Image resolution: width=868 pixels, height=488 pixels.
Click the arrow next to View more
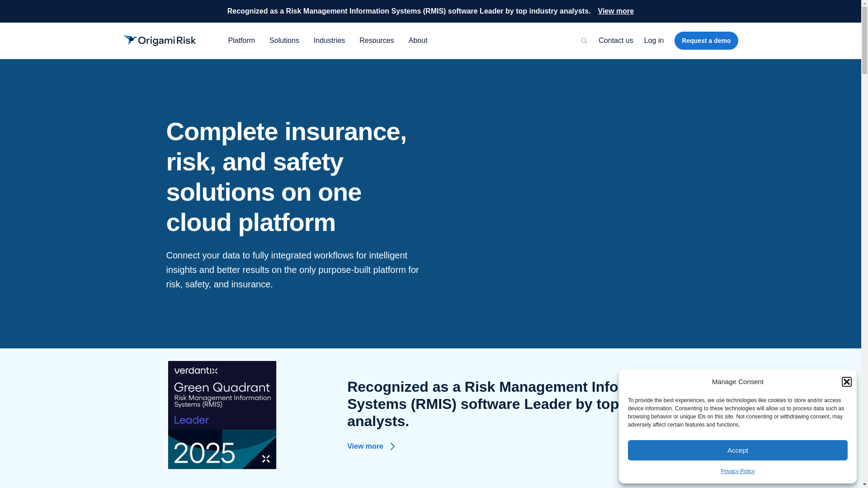click(392, 446)
